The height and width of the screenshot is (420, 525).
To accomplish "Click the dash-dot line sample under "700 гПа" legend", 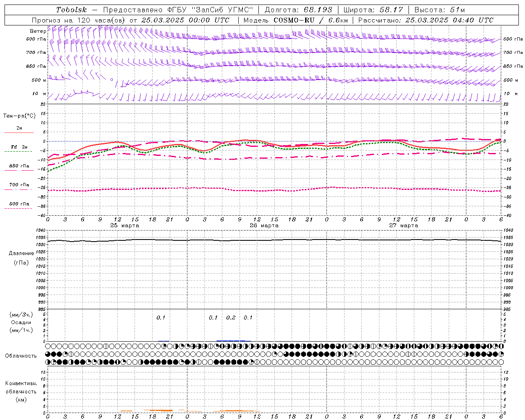I will pos(18,189).
